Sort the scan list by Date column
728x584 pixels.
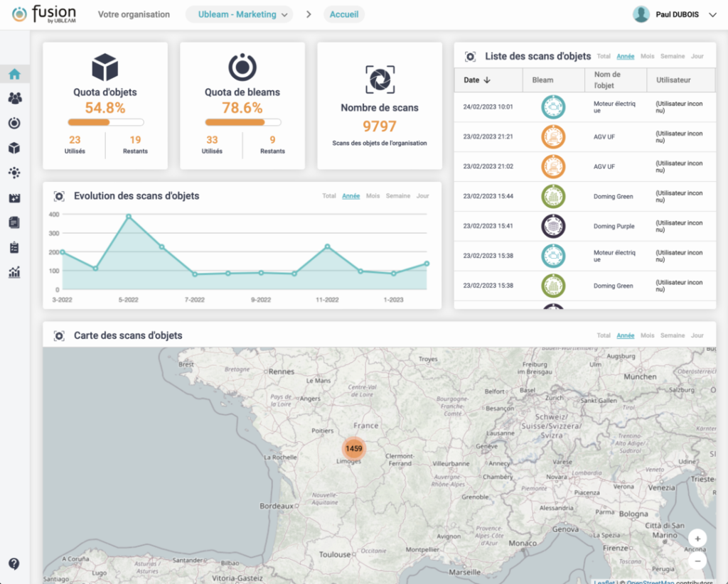[x=476, y=80]
